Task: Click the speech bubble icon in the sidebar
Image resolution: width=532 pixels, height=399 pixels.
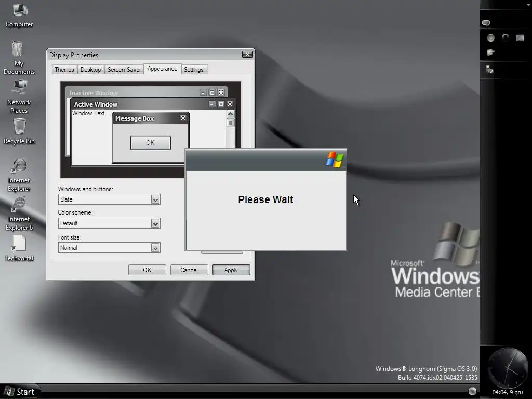Action: click(x=486, y=23)
